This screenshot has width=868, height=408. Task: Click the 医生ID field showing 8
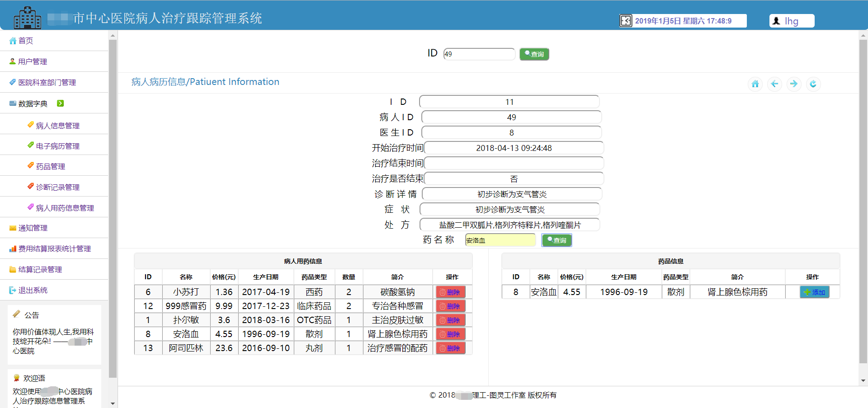pyautogui.click(x=511, y=133)
